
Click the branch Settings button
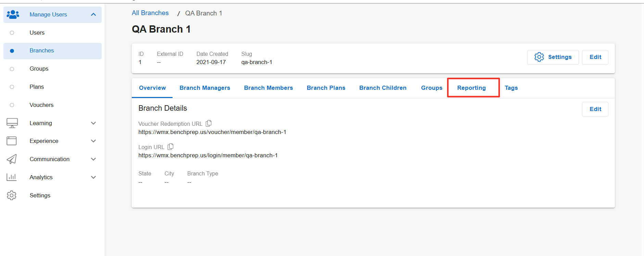point(553,57)
